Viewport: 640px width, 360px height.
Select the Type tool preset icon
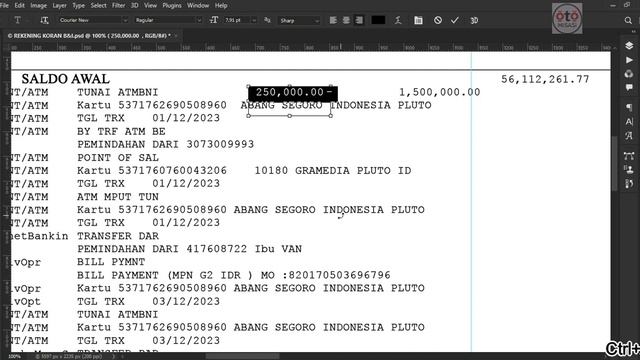18,20
